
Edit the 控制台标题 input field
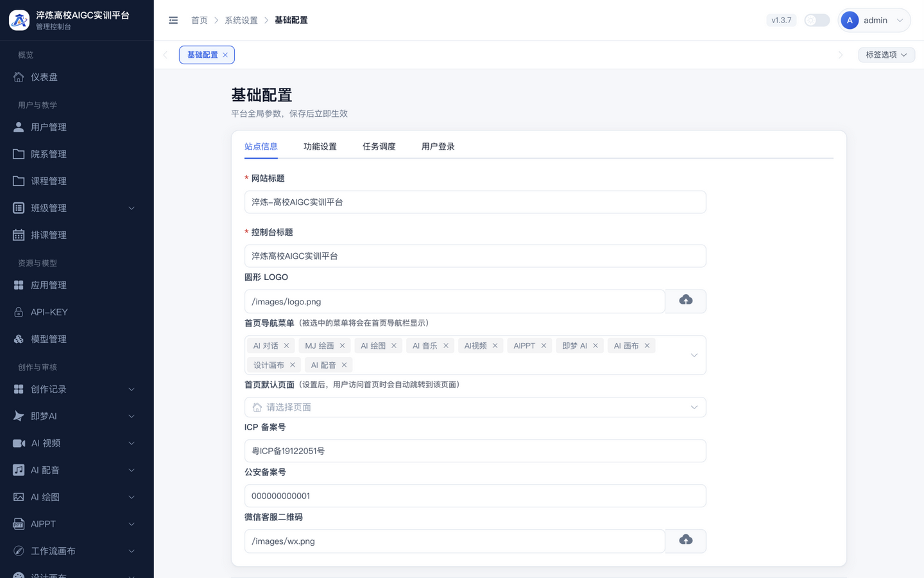coord(475,256)
